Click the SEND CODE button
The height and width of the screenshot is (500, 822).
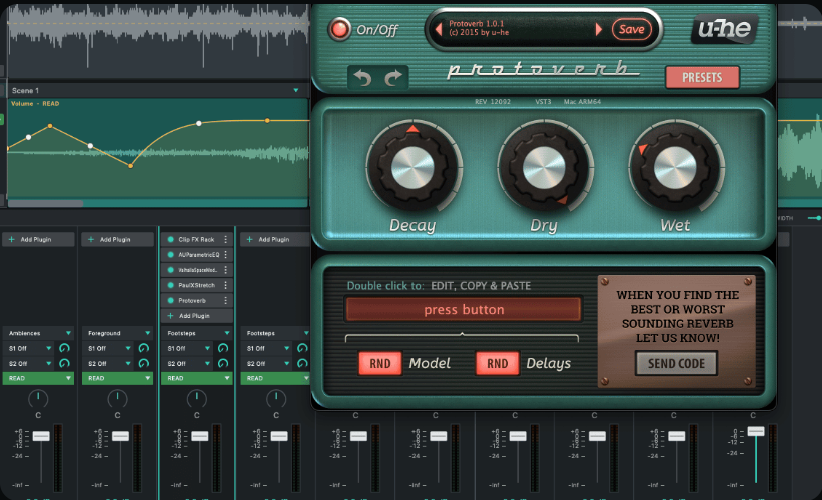[676, 363]
